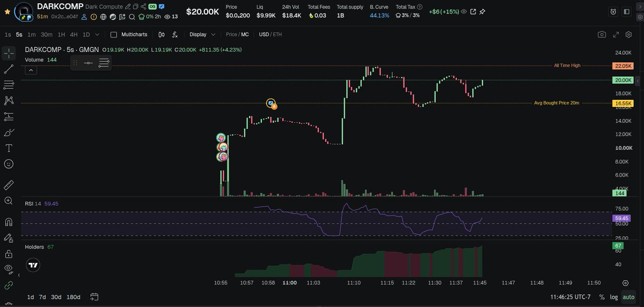This screenshot has height=307, width=644.
Task: Take a chart snapshot with the camera icon
Action: point(602,34)
